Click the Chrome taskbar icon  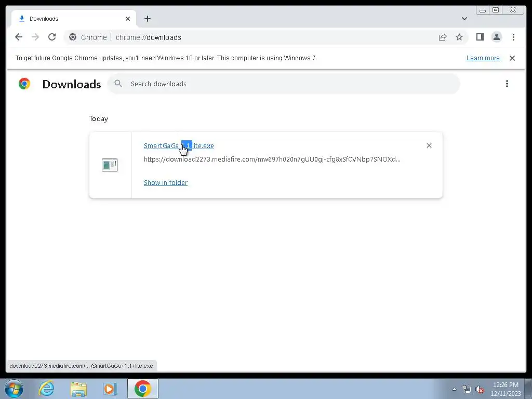click(x=142, y=389)
